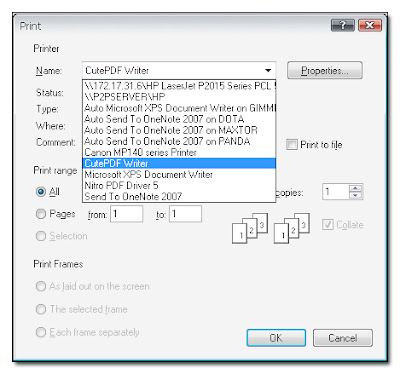Toggle the Collate checkbox
The image size is (400, 374).
click(x=328, y=224)
